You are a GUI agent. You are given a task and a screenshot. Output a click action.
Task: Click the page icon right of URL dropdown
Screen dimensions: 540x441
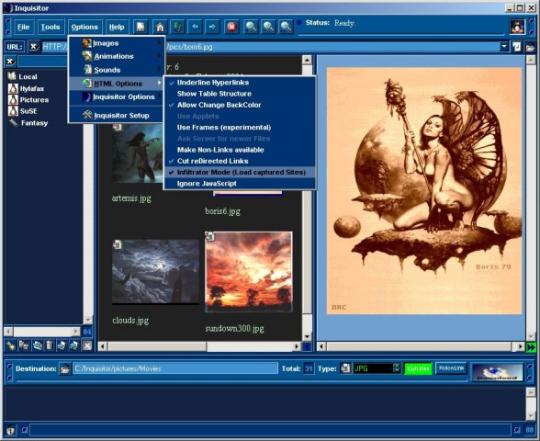517,46
